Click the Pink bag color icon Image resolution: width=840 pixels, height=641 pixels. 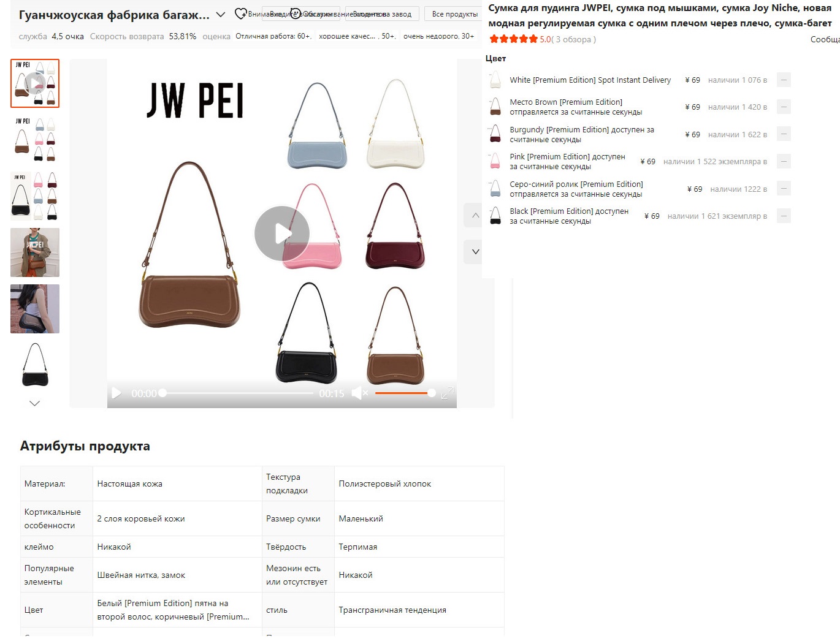coord(495,161)
